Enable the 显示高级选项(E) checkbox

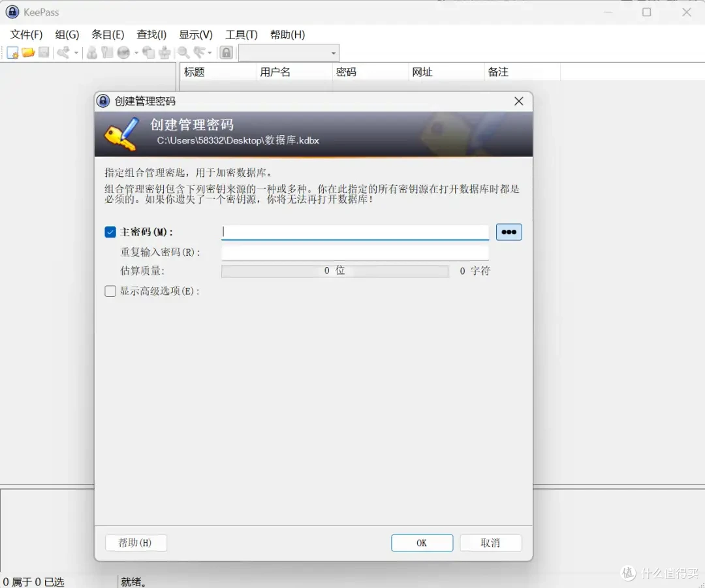110,291
